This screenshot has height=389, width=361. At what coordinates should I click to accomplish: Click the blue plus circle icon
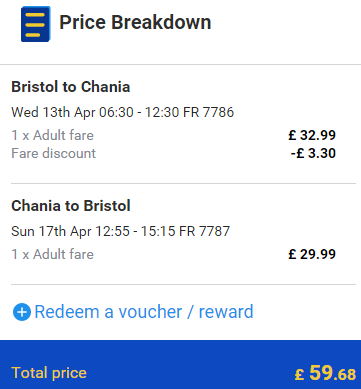22,312
